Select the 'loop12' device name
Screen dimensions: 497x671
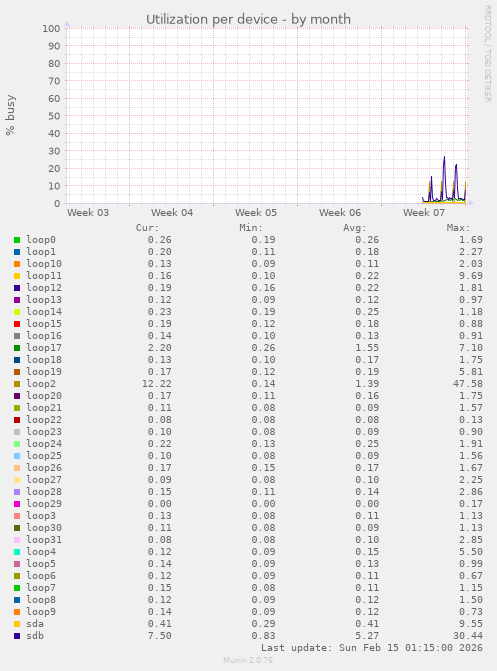click(x=44, y=288)
